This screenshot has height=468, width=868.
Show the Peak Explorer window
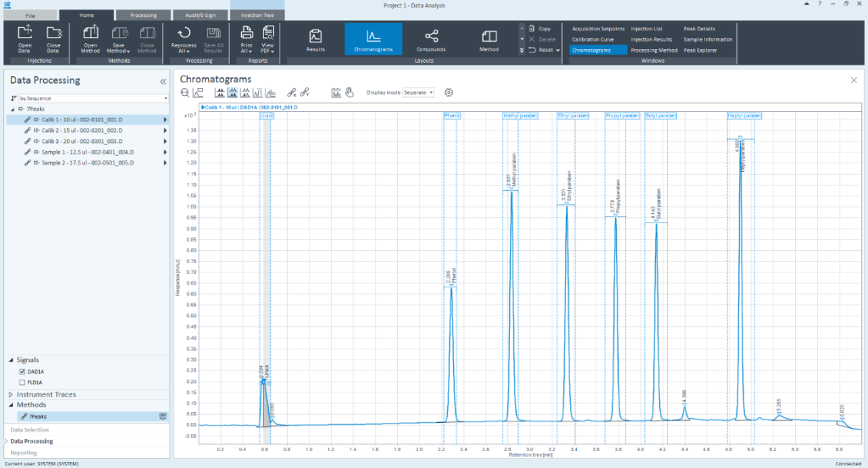click(700, 50)
